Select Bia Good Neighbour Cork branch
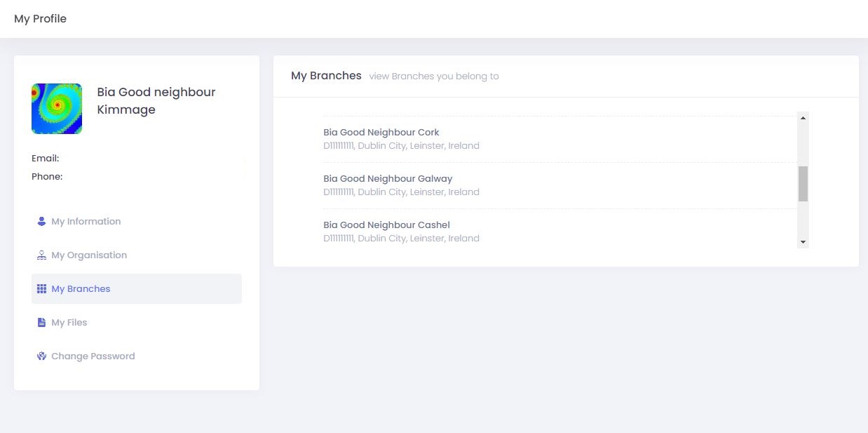Image resolution: width=868 pixels, height=433 pixels. click(x=381, y=132)
